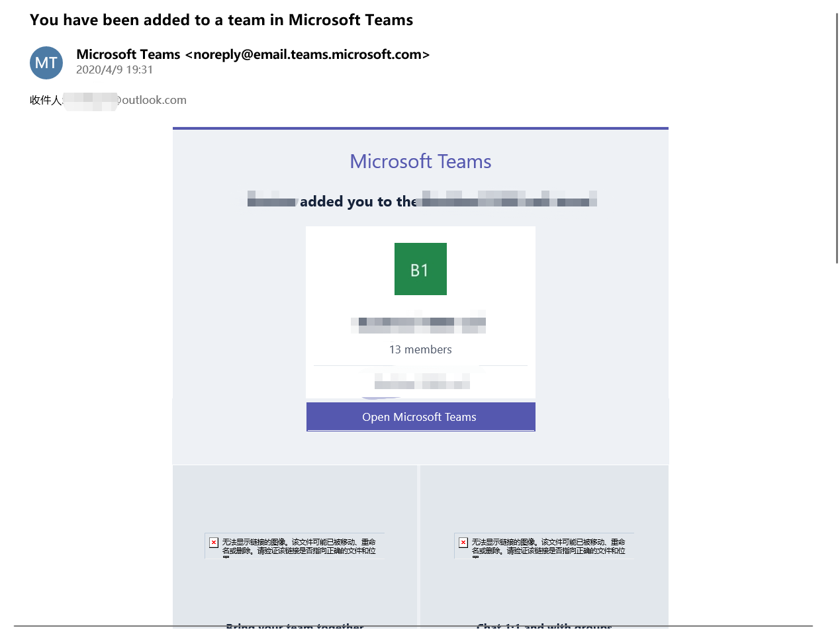The height and width of the screenshot is (630, 840).
Task: Click the 收件人 recipient label
Action: tap(46, 100)
